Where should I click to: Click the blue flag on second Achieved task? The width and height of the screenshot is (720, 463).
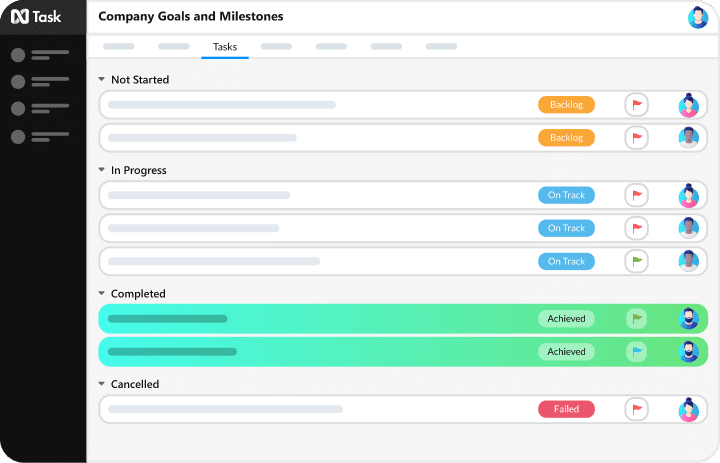click(x=637, y=352)
